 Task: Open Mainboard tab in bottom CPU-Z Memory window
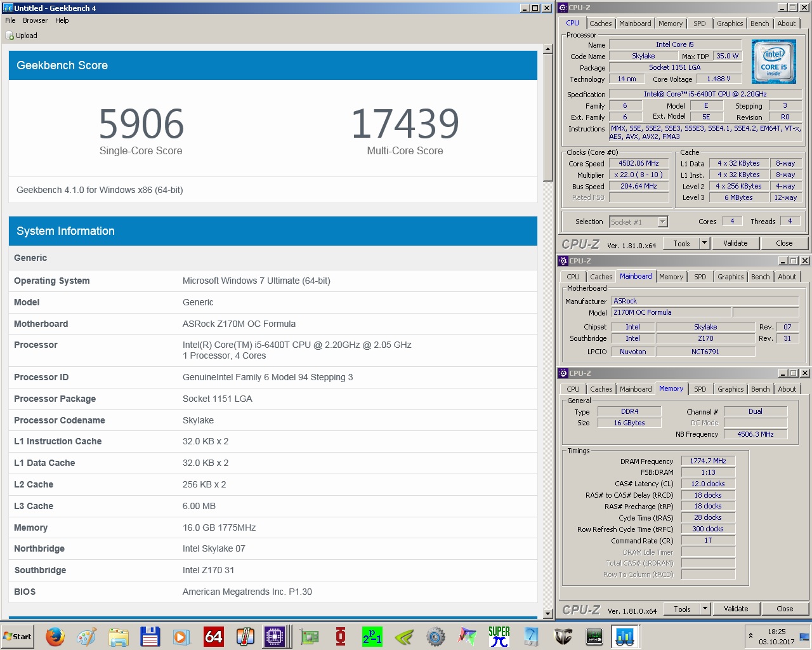pyautogui.click(x=636, y=389)
